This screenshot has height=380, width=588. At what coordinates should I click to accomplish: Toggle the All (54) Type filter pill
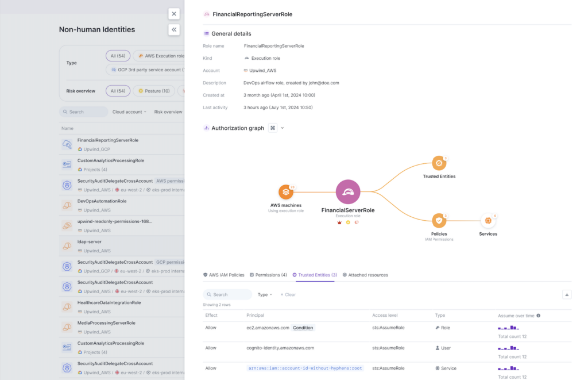(x=118, y=55)
